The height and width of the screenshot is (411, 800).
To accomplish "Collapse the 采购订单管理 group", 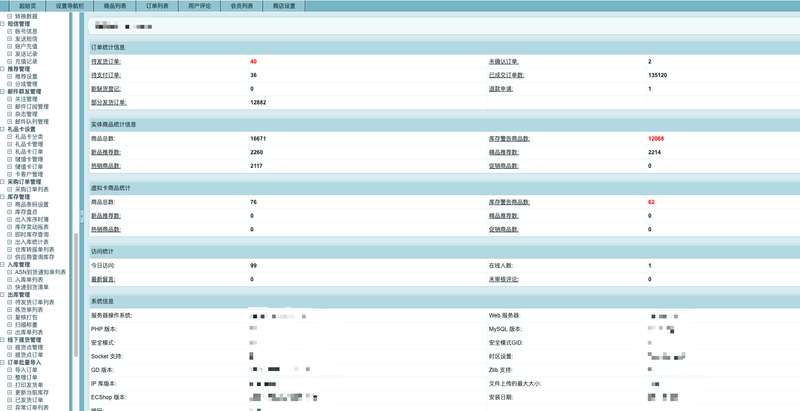I will click(x=3, y=182).
